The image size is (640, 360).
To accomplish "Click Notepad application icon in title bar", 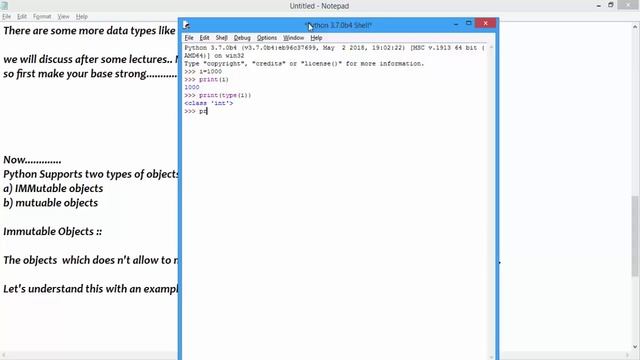I will pos(4,5).
